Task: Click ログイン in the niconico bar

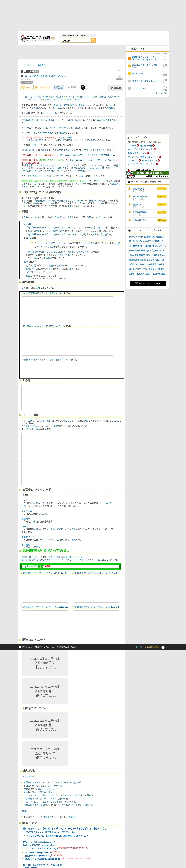Action: coord(139,647)
